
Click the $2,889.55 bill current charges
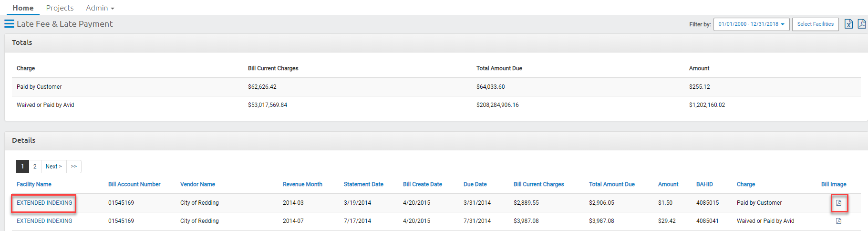click(526, 203)
